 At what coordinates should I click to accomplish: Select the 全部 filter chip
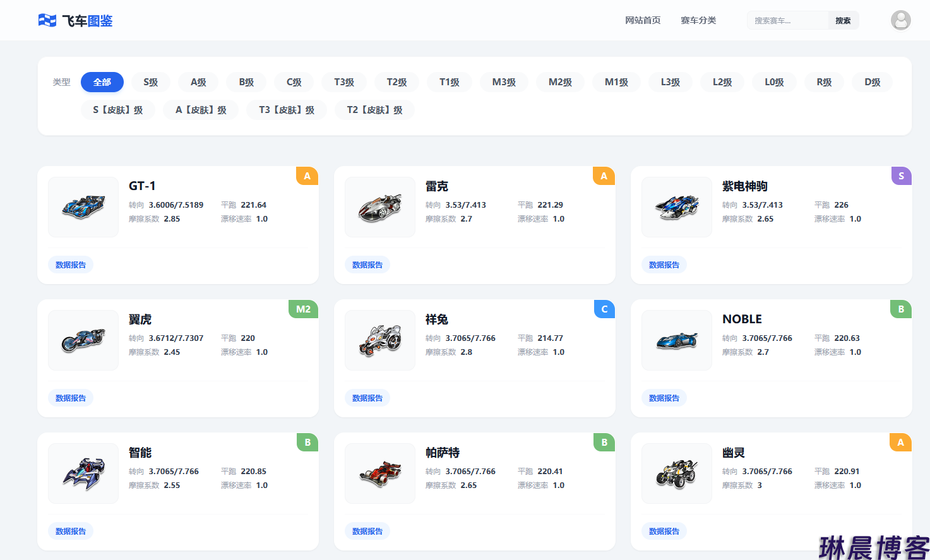[x=102, y=82]
